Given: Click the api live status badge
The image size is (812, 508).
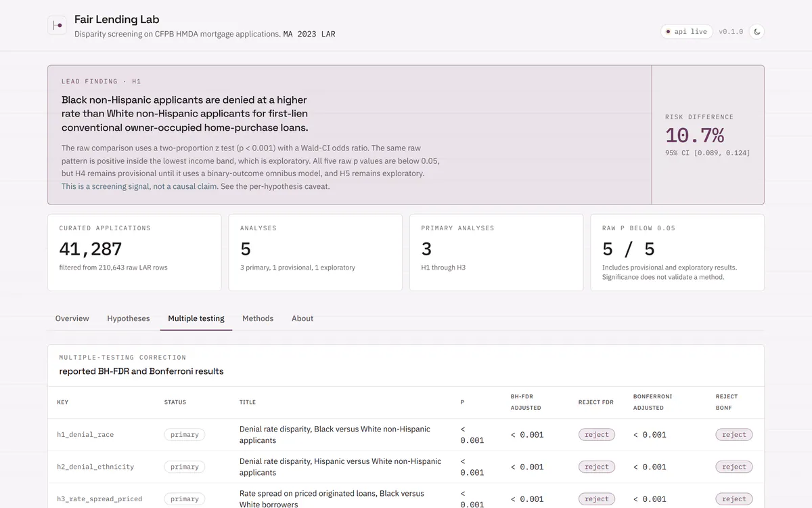Looking at the screenshot, I should (686, 31).
